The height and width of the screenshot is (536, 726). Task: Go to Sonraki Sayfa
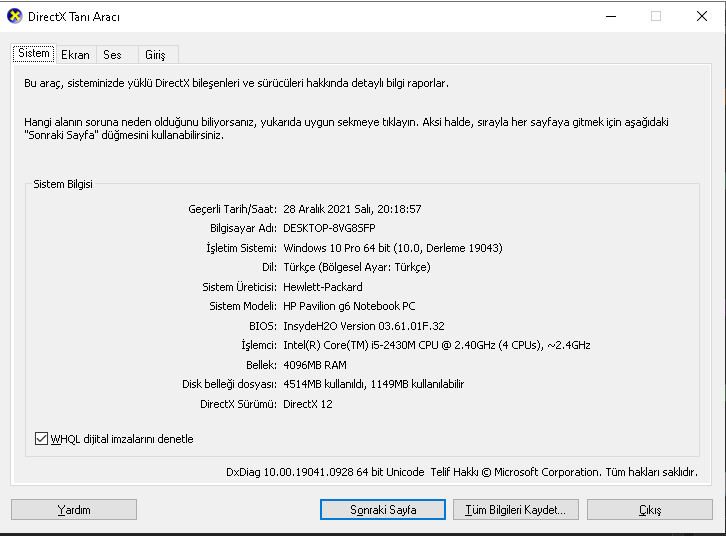click(x=383, y=510)
